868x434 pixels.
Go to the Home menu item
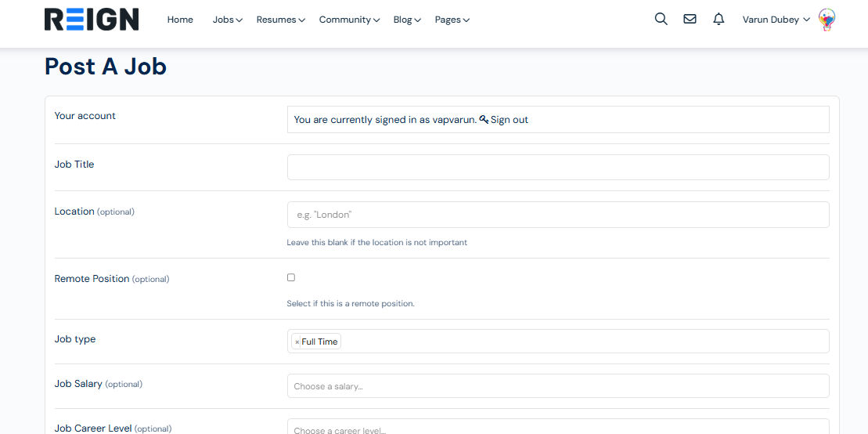(x=180, y=20)
